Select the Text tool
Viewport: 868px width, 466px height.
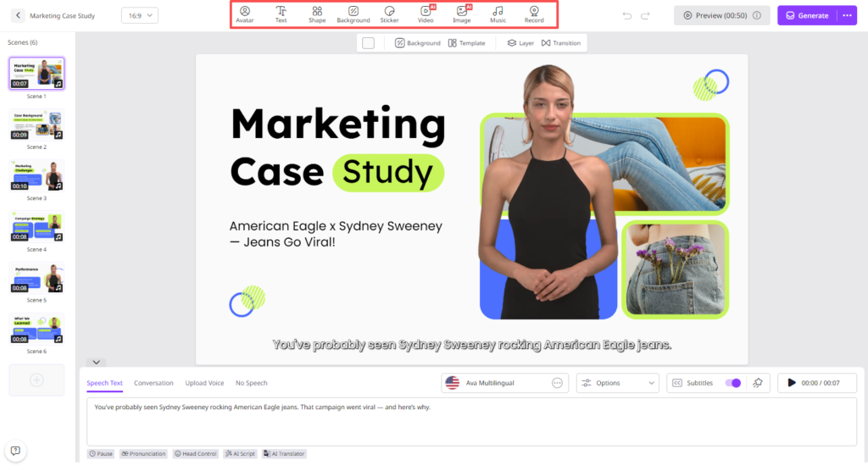(281, 14)
